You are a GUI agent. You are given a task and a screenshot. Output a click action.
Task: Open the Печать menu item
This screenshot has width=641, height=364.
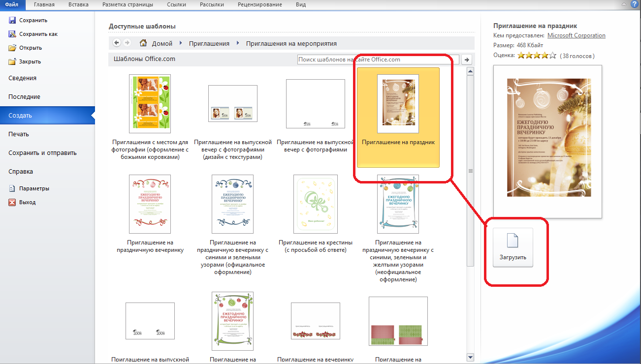[x=19, y=134]
